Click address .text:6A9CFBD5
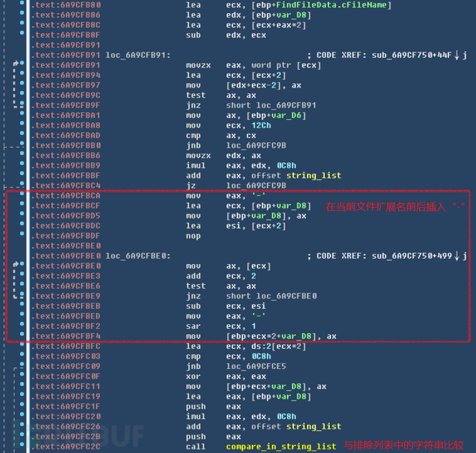Viewport: 476px width, 453px height. 66,216
